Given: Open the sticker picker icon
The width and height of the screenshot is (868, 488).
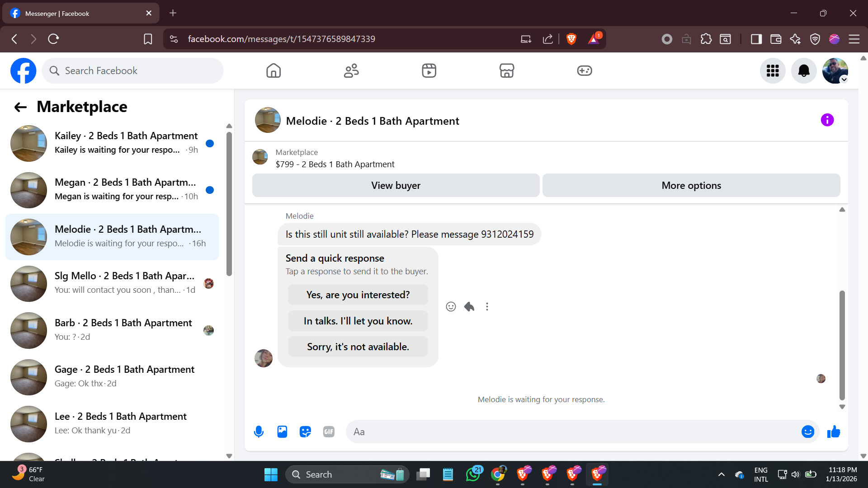Looking at the screenshot, I should click(x=306, y=432).
